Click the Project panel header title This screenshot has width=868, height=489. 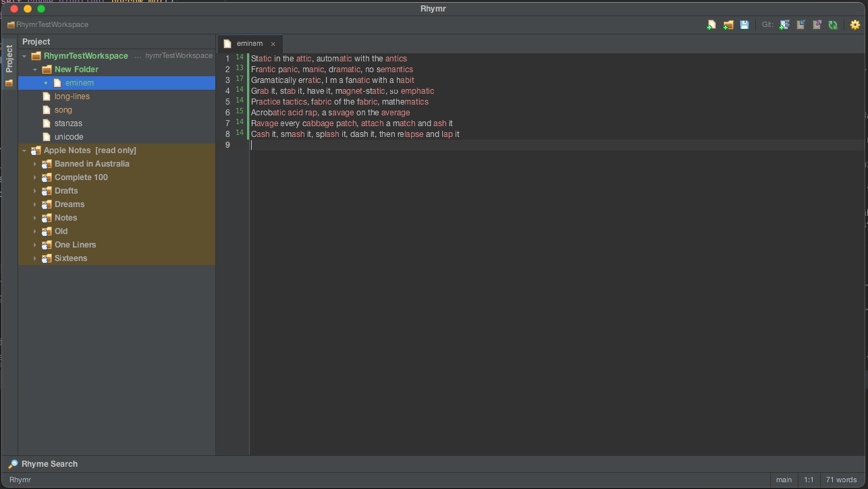pyautogui.click(x=36, y=42)
